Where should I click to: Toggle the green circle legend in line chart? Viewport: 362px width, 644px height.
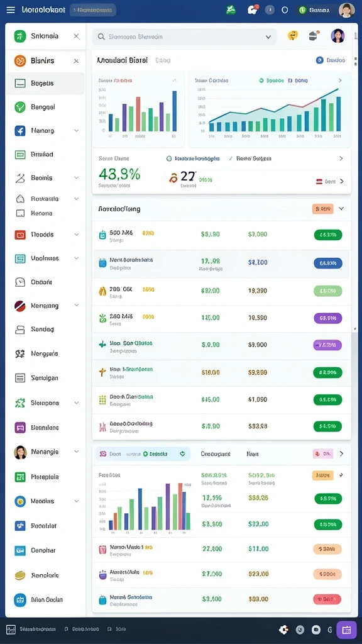pyautogui.click(x=261, y=81)
